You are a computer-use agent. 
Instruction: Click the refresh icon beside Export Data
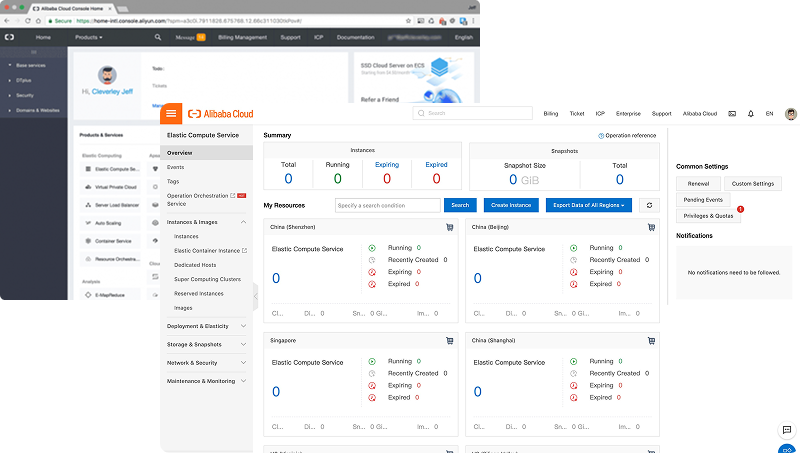[x=649, y=205]
